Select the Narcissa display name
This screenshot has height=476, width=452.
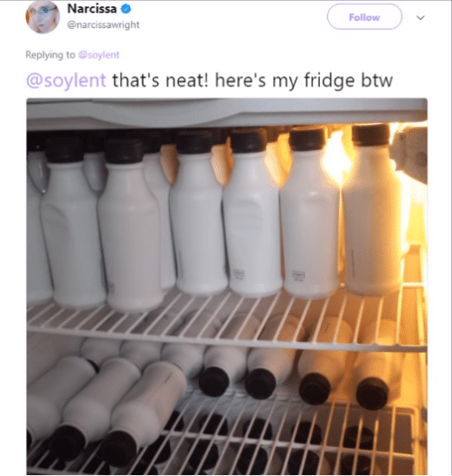92,9
